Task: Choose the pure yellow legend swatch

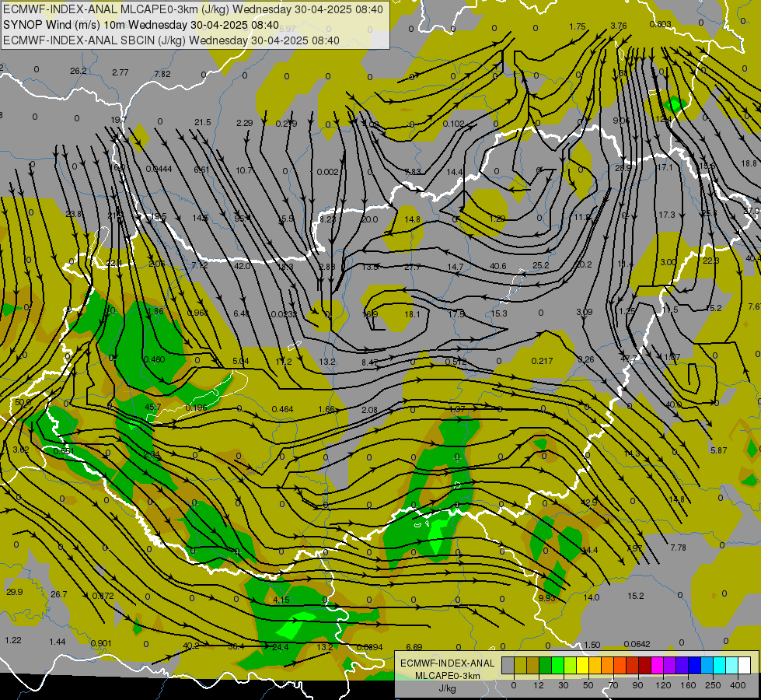Action: click(582, 666)
